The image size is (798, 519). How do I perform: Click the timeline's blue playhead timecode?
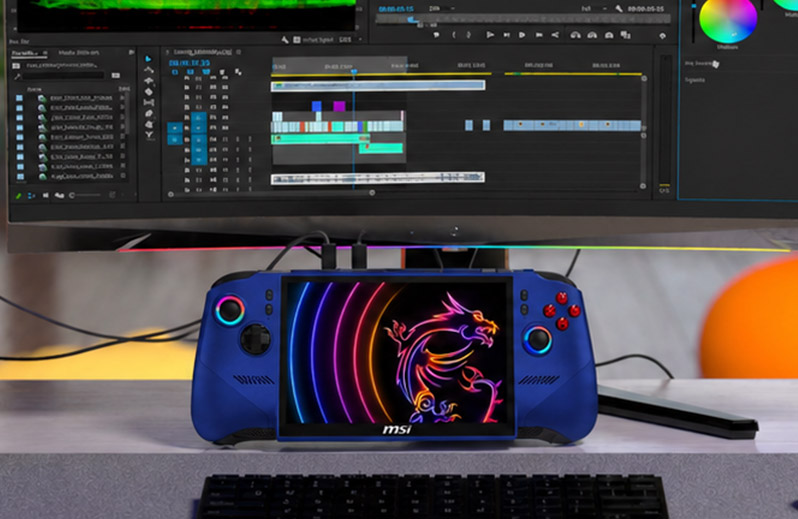coord(189,63)
